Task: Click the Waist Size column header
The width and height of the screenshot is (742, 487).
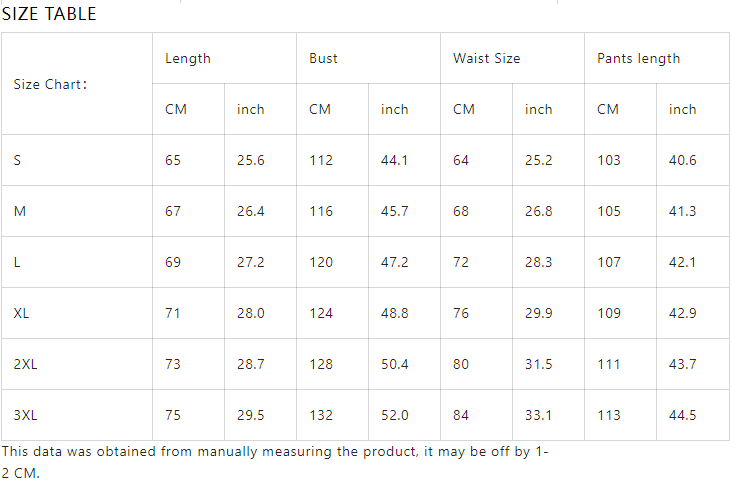Action: [x=486, y=58]
